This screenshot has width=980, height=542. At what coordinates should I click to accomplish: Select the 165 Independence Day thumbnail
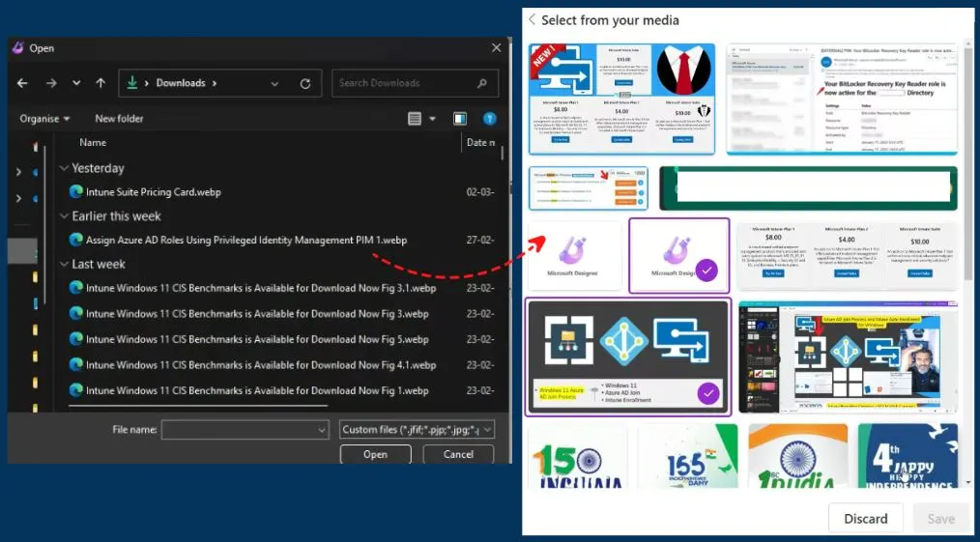pos(687,456)
